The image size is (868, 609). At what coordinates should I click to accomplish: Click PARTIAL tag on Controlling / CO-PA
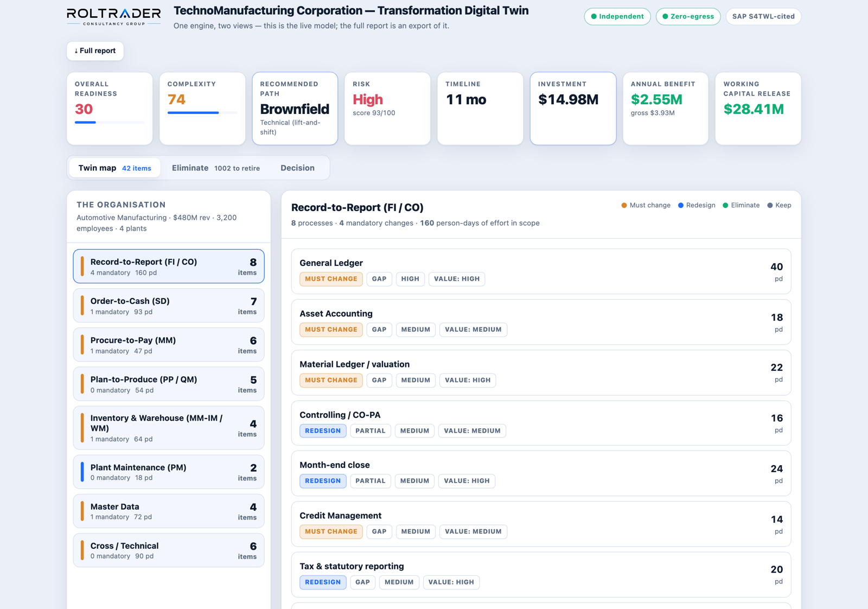[x=371, y=430]
